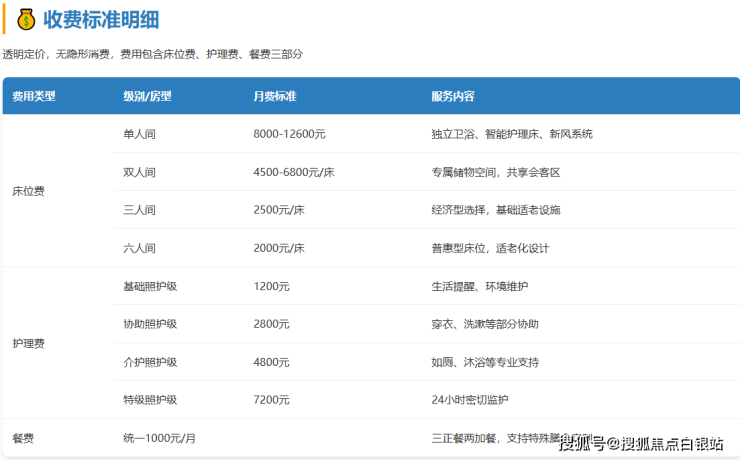Select the 费用类型 column header

34,97
